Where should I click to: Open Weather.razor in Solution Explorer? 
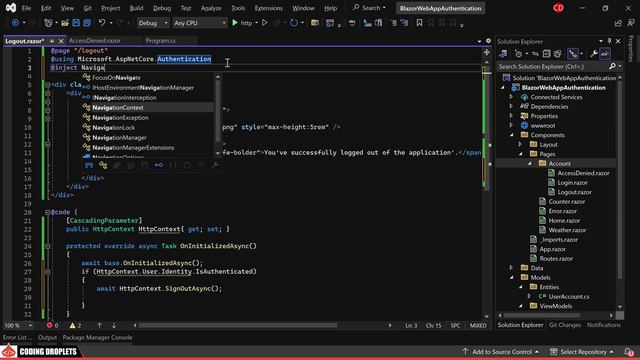pyautogui.click(x=567, y=230)
